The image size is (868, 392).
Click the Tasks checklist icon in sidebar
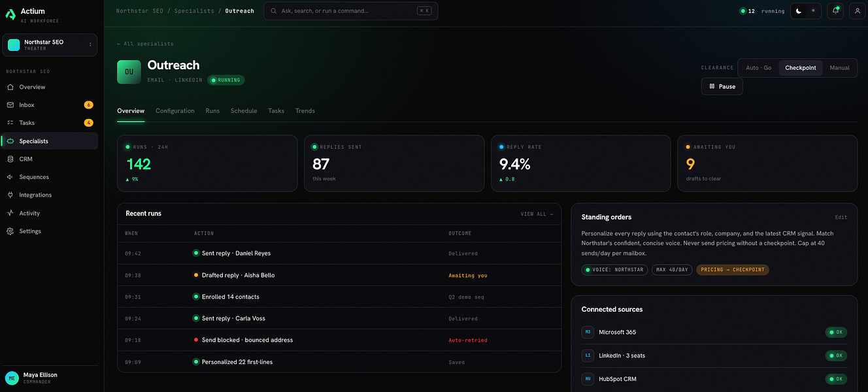10,123
